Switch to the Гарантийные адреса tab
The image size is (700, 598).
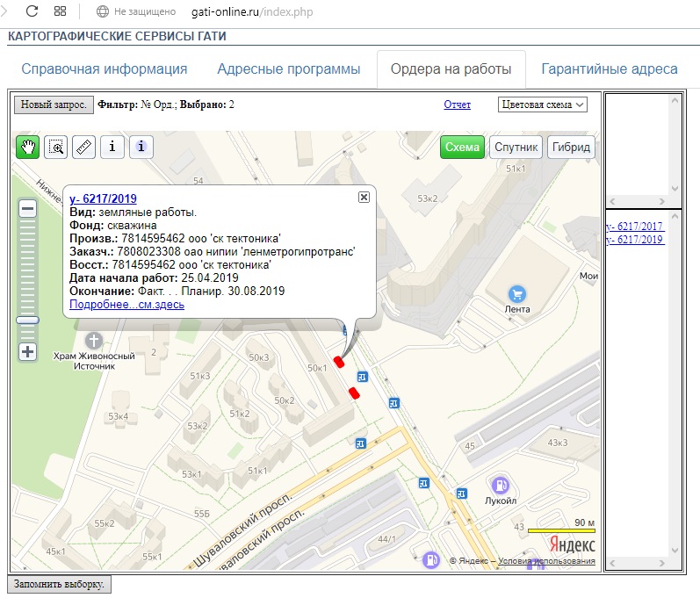pyautogui.click(x=609, y=69)
